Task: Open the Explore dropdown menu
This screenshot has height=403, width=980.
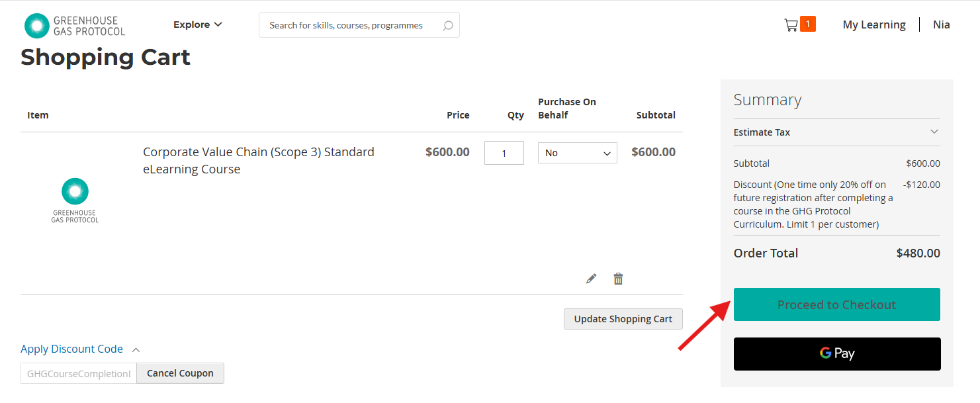Action: coord(197,24)
